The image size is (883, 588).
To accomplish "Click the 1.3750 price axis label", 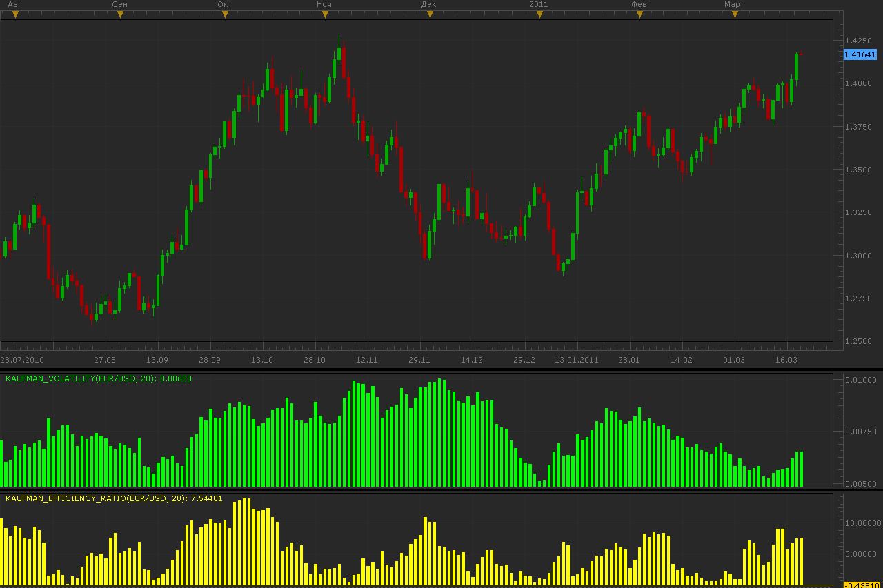I will click(x=858, y=127).
